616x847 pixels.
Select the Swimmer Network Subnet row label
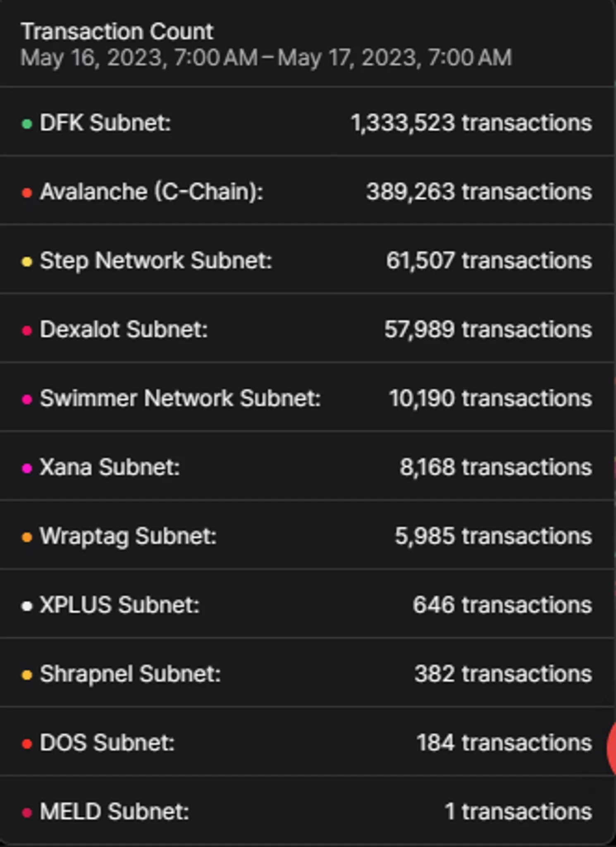point(180,398)
